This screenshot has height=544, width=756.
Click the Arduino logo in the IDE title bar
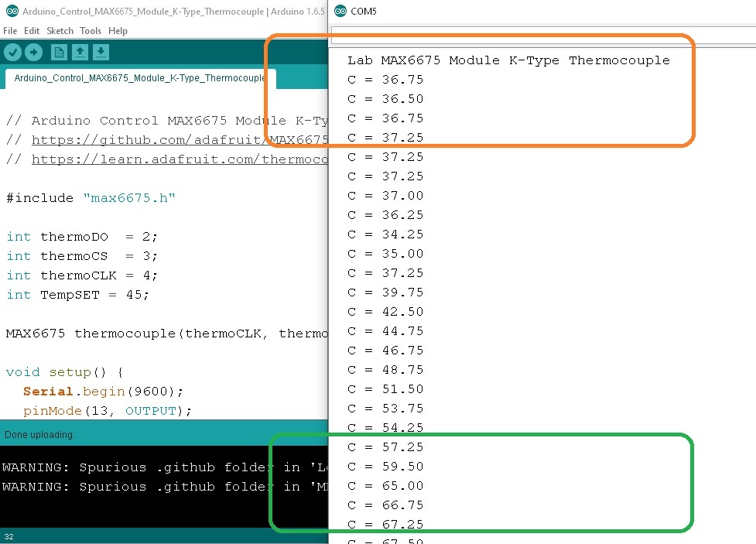pyautogui.click(x=12, y=11)
